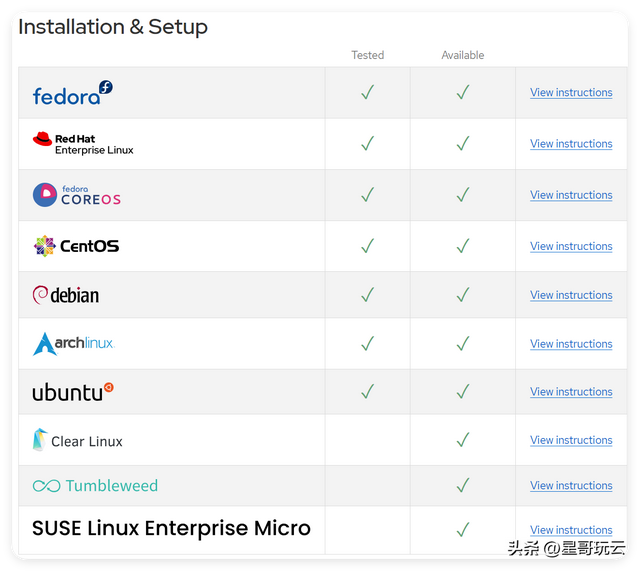
Task: Click the Available checkmark for Clear Linux
Action: point(463,440)
